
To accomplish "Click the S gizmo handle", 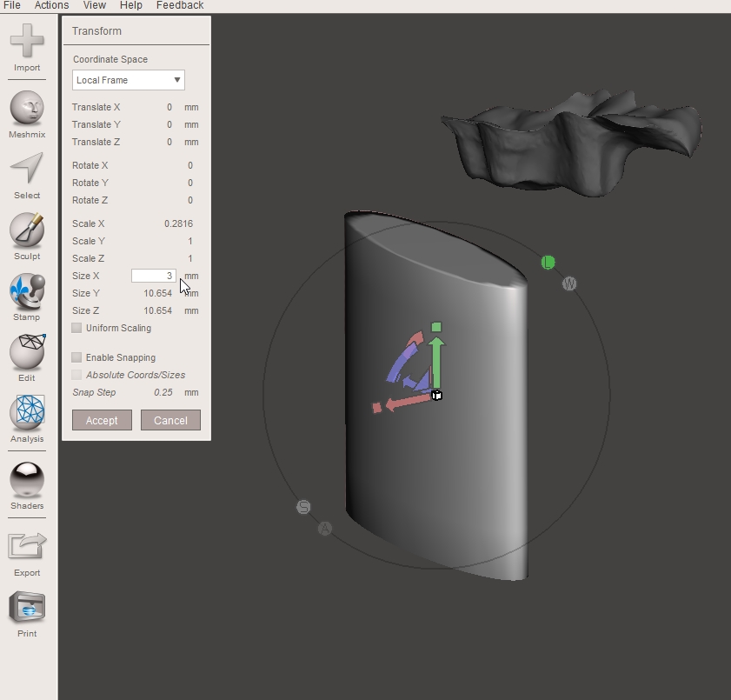I will [x=303, y=507].
